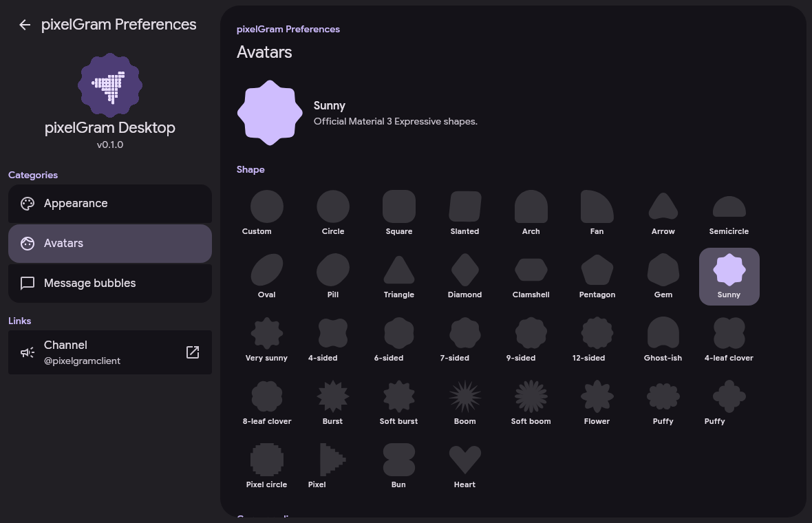812x523 pixels.
Task: Pick the Diamond avatar shape
Action: pos(465,277)
